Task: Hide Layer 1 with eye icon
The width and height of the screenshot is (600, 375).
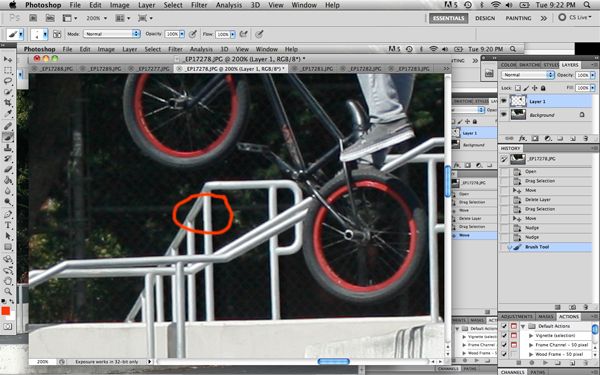Action: [504, 101]
